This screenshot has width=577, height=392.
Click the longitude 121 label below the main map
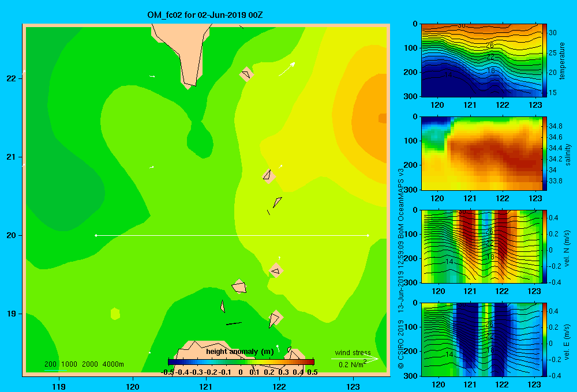pyautogui.click(x=206, y=386)
